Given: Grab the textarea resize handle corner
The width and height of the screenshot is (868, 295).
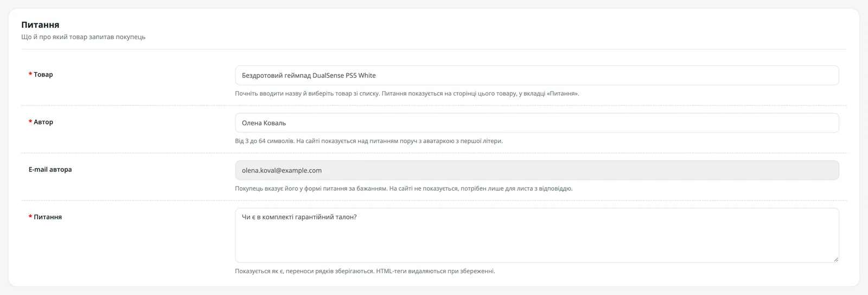Looking at the screenshot, I should [835, 259].
